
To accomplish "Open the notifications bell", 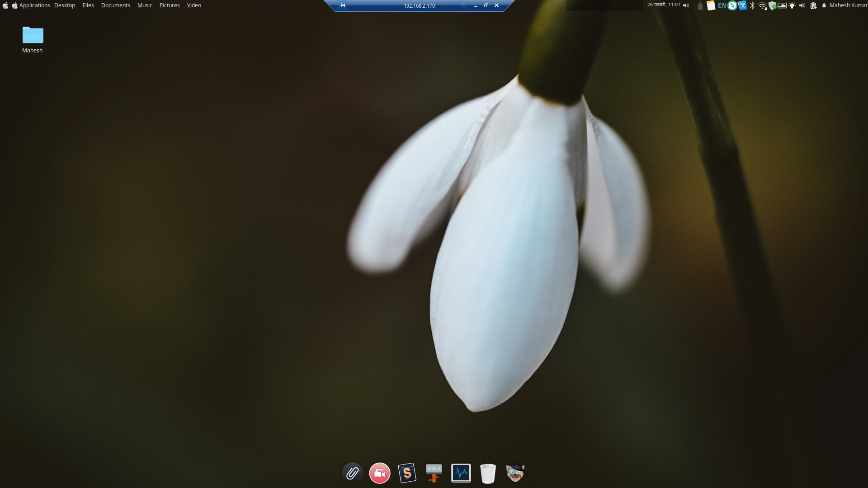I will [824, 5].
